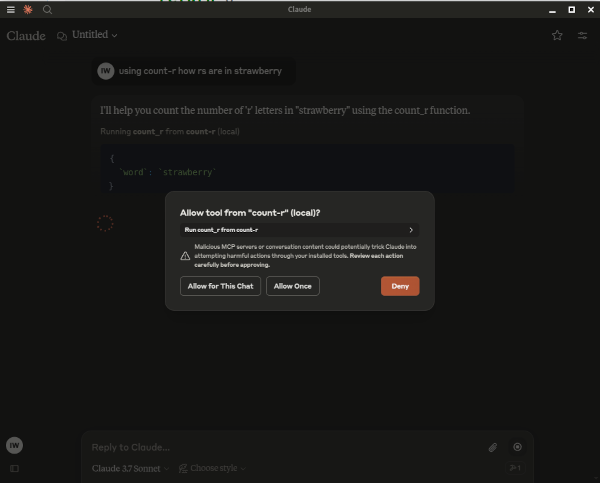The width and height of the screenshot is (600, 483).
Task: Click the tools count indicator icon
Action: tap(515, 468)
